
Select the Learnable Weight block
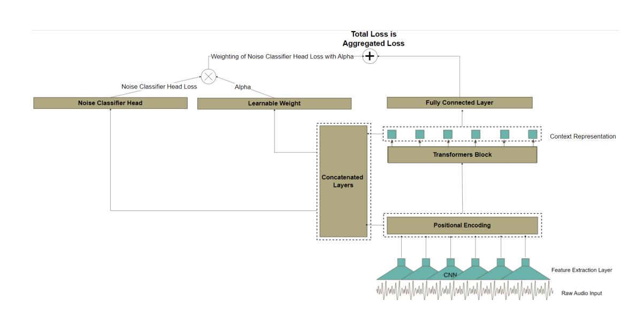tap(274, 103)
